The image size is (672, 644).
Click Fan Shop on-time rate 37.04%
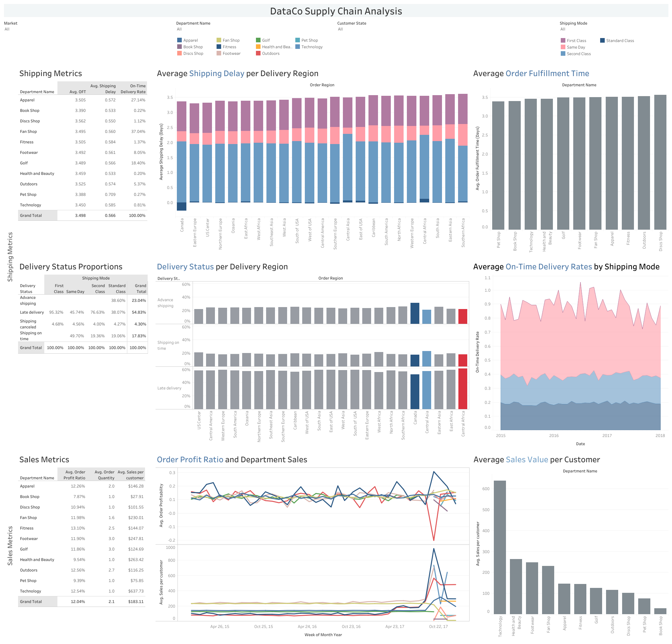[x=138, y=132]
